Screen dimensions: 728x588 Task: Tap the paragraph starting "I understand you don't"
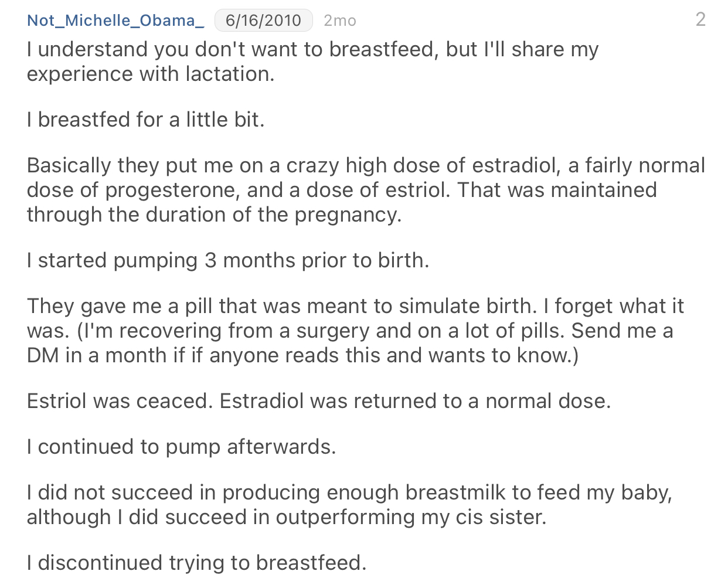[312, 62]
